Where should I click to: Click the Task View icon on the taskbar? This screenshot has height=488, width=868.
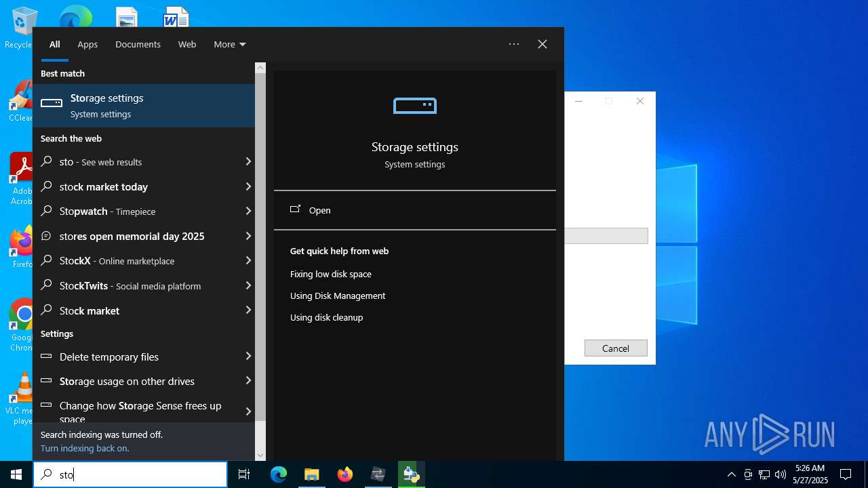244,474
